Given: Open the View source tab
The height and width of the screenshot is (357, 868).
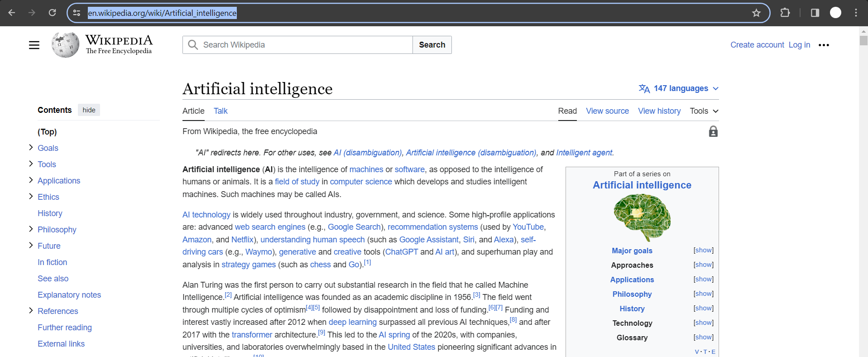Looking at the screenshot, I should point(607,111).
